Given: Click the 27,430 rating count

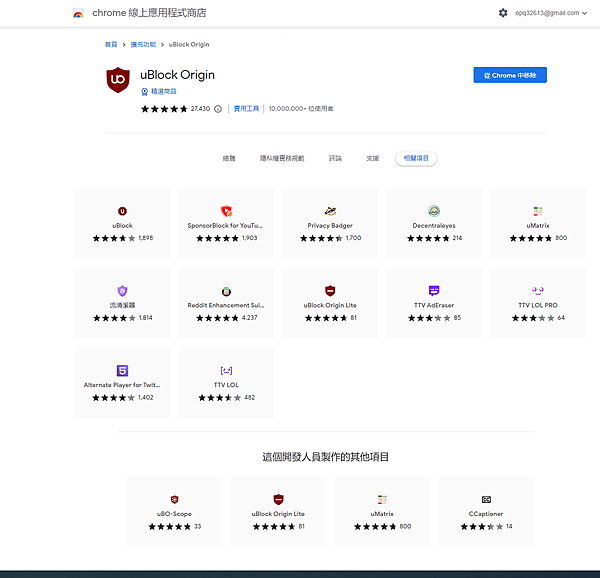Looking at the screenshot, I should [x=200, y=109].
